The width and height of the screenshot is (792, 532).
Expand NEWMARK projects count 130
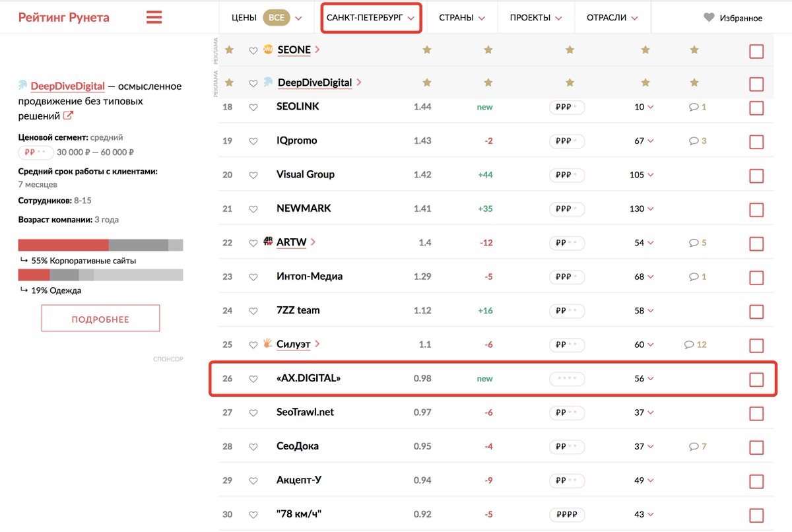tap(642, 209)
